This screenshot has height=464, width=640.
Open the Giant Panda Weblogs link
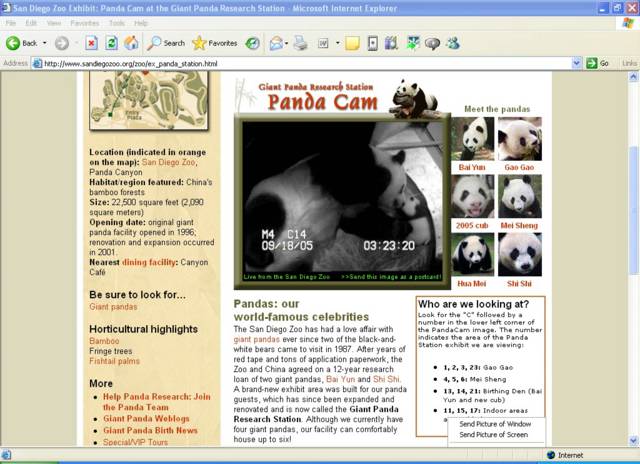[x=146, y=419]
